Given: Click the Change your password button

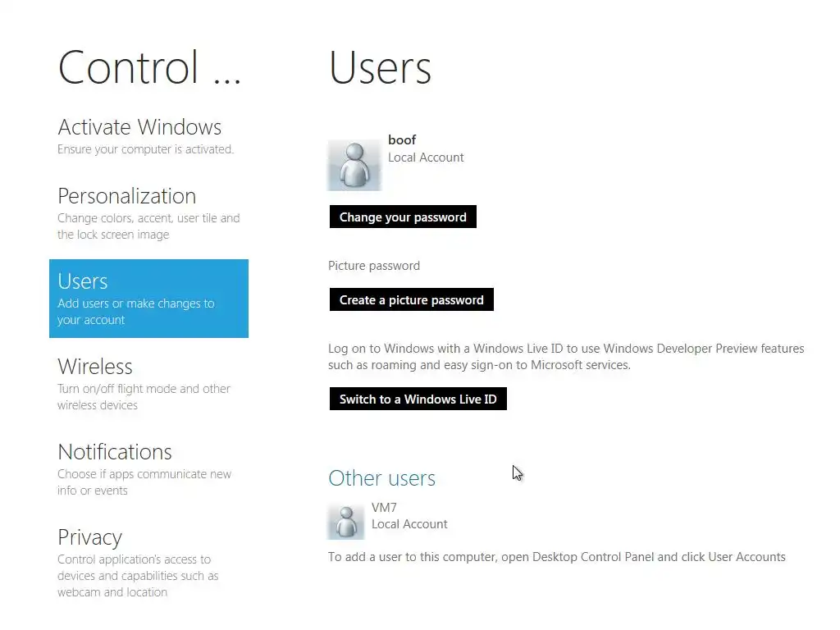Looking at the screenshot, I should [403, 217].
